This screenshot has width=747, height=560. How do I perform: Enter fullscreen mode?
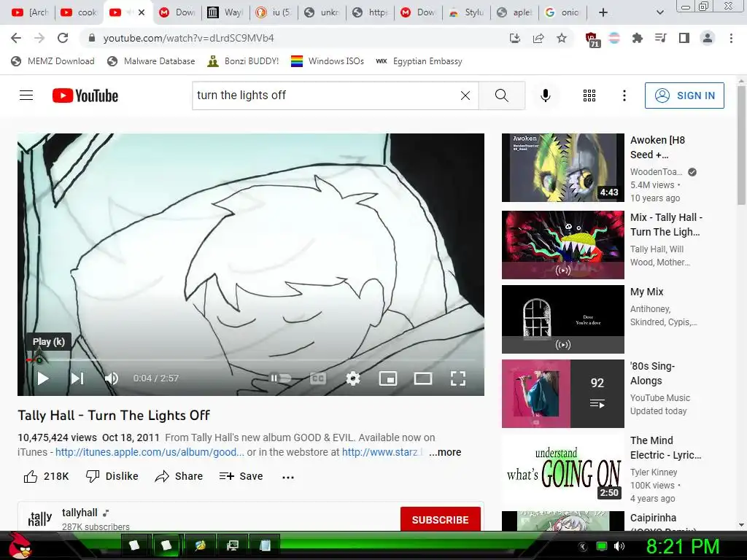click(x=458, y=378)
